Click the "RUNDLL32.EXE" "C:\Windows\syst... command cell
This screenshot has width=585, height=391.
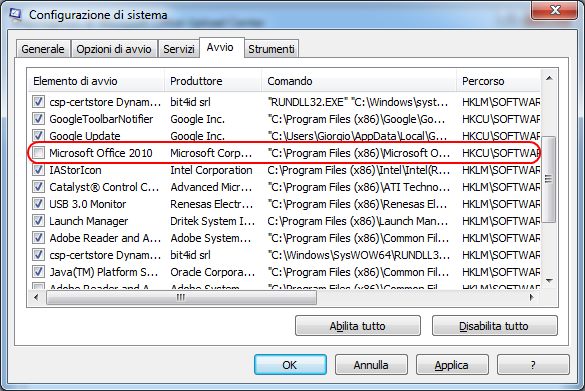coord(358,102)
